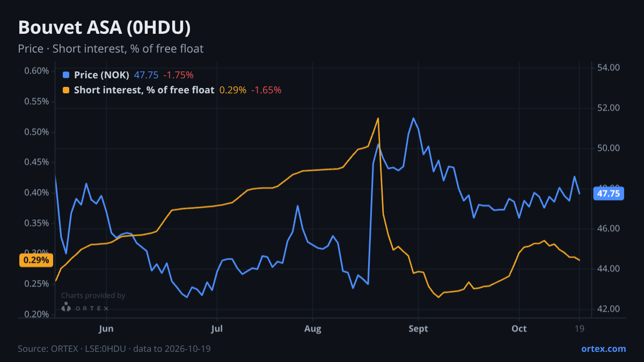Image resolution: width=644 pixels, height=362 pixels.
Task: Click the 42.00 right axis label
Action: point(609,309)
